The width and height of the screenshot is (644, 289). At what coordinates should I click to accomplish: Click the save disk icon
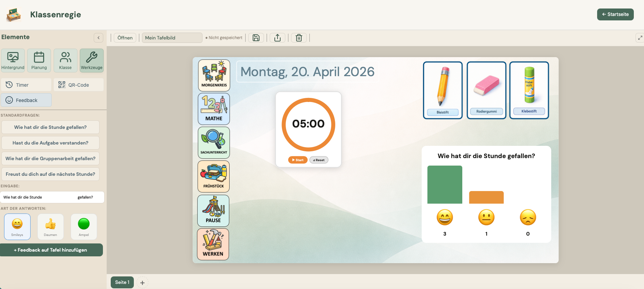[x=256, y=38]
